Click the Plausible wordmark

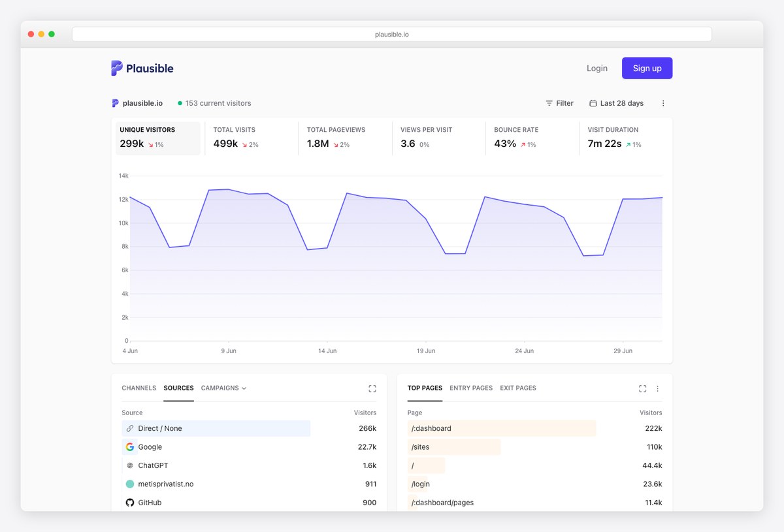[150, 68]
